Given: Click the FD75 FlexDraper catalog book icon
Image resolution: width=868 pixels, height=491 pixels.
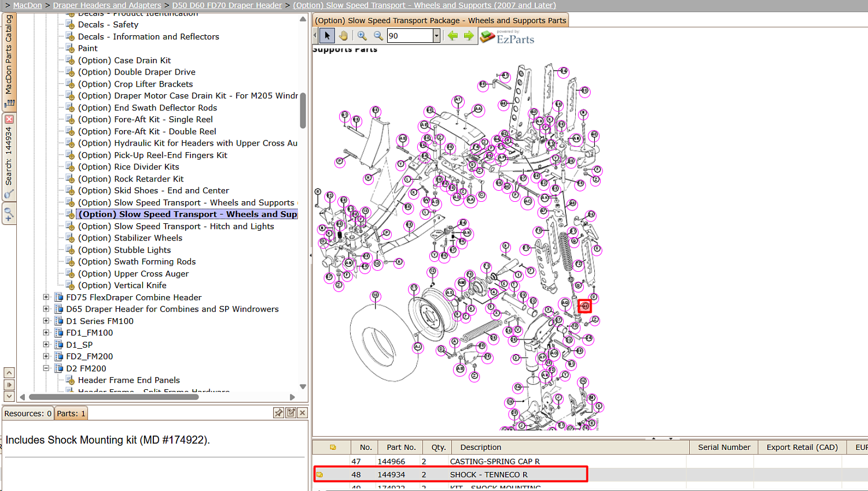Looking at the screenshot, I should point(58,297).
